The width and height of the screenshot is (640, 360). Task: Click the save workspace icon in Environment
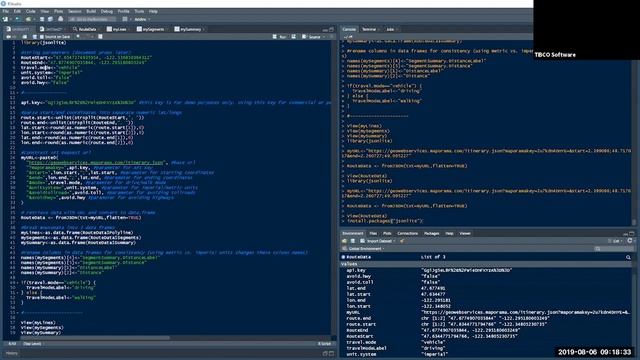coord(353,241)
